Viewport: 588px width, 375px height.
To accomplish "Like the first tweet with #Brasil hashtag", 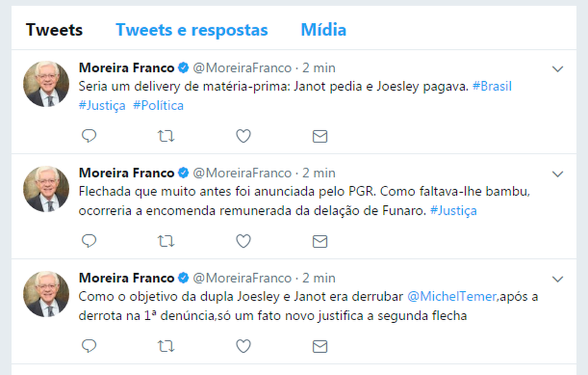I will pyautogui.click(x=243, y=137).
